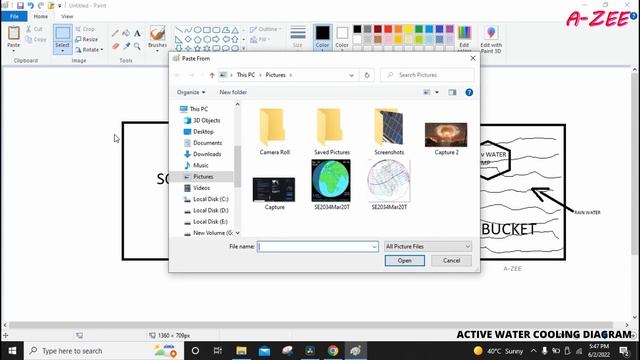Refresh the Pictures folder listing
The width and height of the screenshot is (640, 360).
tap(367, 75)
